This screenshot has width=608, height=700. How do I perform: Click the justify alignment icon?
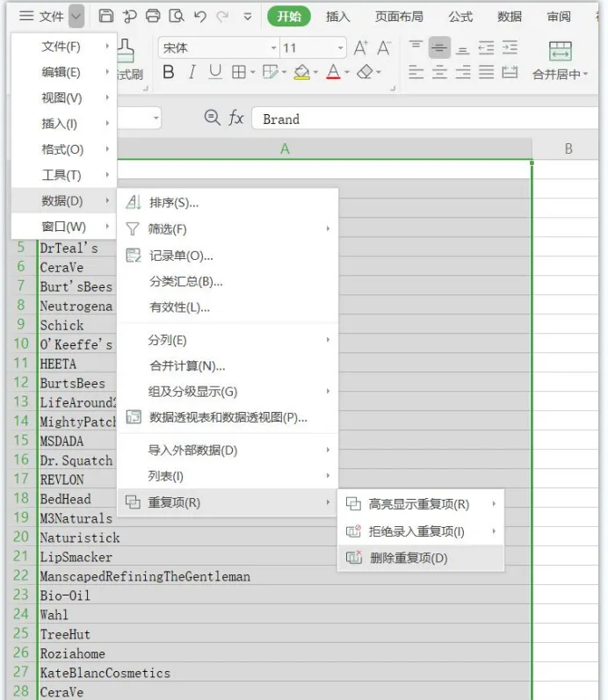tap(487, 72)
